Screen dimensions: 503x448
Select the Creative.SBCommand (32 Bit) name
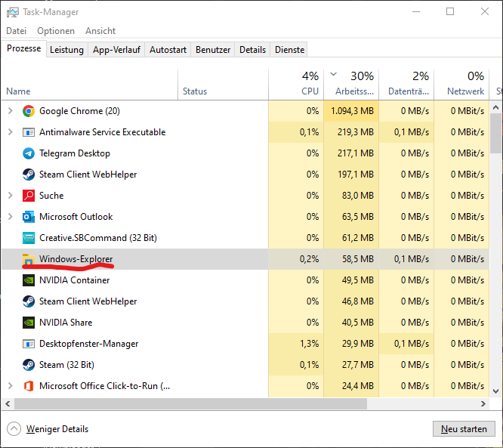click(x=98, y=238)
